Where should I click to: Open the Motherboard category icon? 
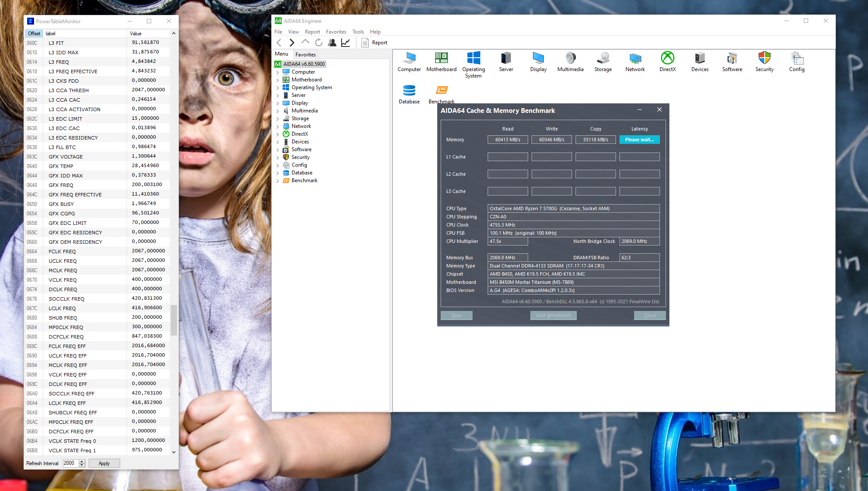[x=441, y=59]
